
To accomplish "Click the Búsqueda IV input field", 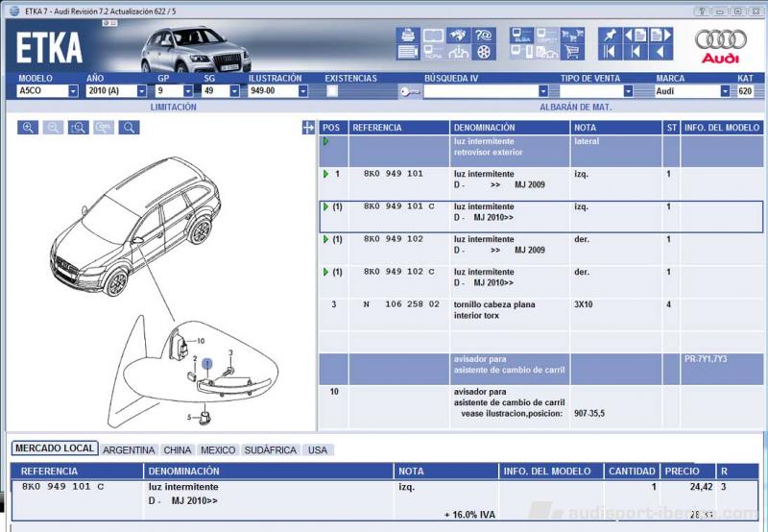I will (481, 91).
